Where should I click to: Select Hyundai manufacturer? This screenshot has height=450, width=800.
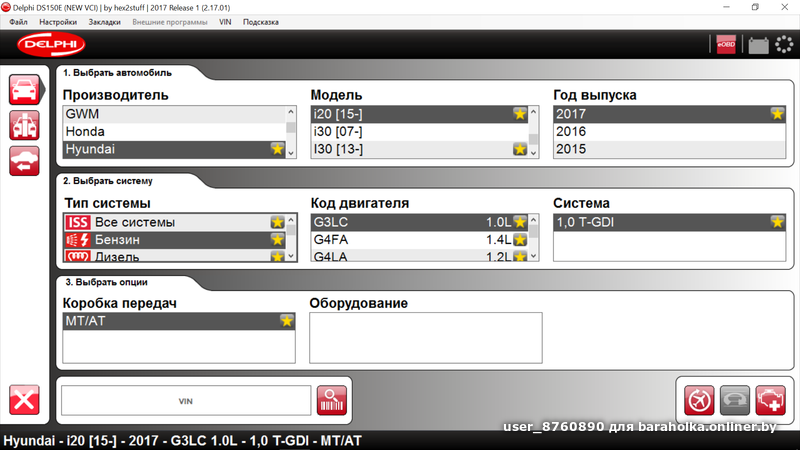(174, 149)
